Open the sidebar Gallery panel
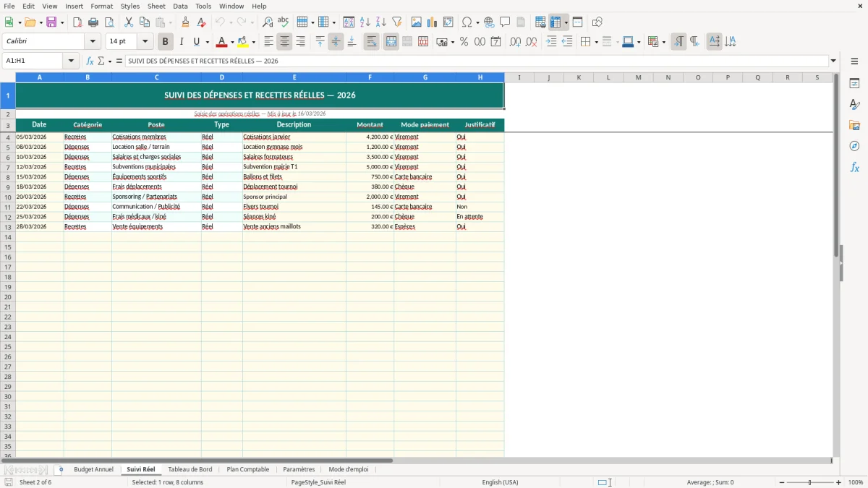The height and width of the screenshot is (488, 868). 854,125
